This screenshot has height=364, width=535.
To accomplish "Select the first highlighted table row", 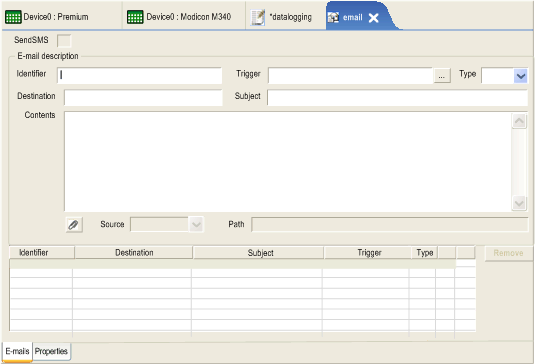I will click(x=232, y=264).
